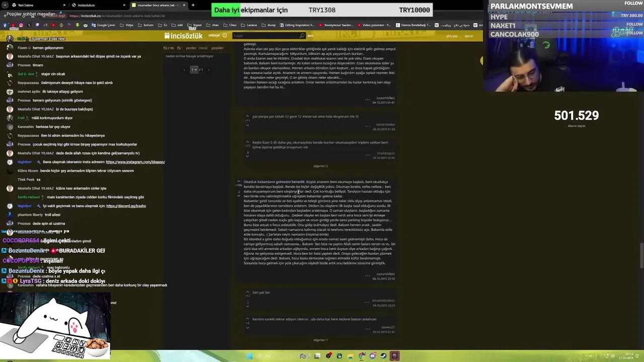Open File Explorer from taskbar
644x362 pixels.
pos(350,356)
